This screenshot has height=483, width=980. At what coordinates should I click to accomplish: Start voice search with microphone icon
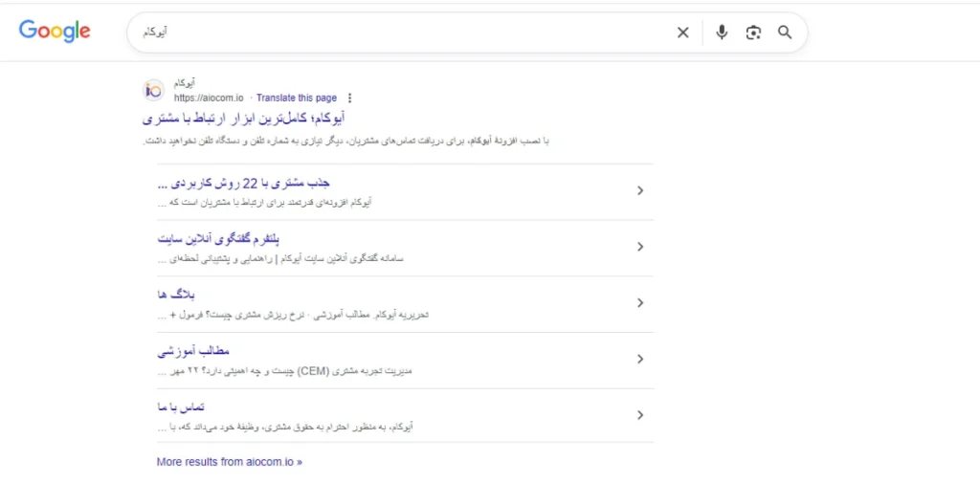pos(722,33)
